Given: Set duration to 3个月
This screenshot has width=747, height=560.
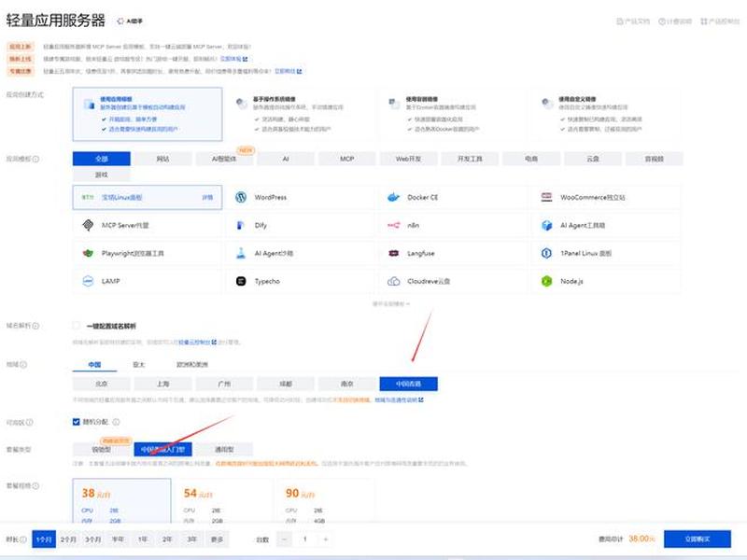Looking at the screenshot, I should pyautogui.click(x=92, y=539).
